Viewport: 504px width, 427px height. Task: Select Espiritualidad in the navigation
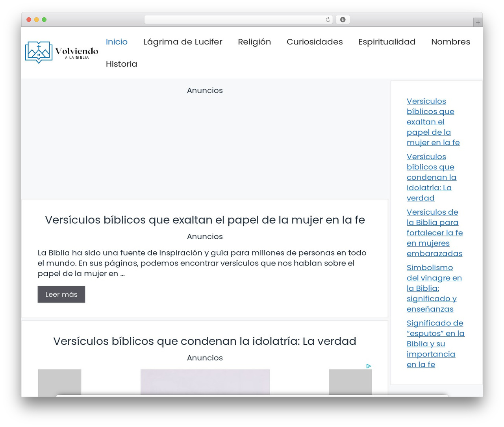click(x=387, y=42)
